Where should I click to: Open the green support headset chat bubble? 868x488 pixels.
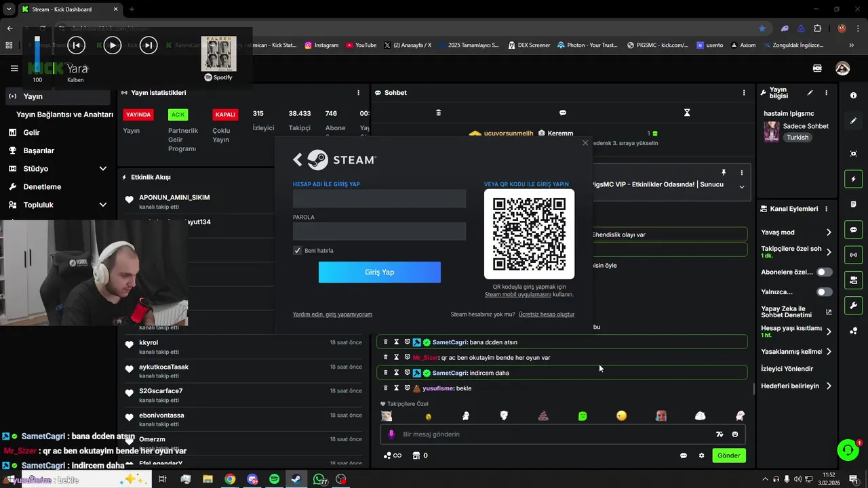pos(848,449)
